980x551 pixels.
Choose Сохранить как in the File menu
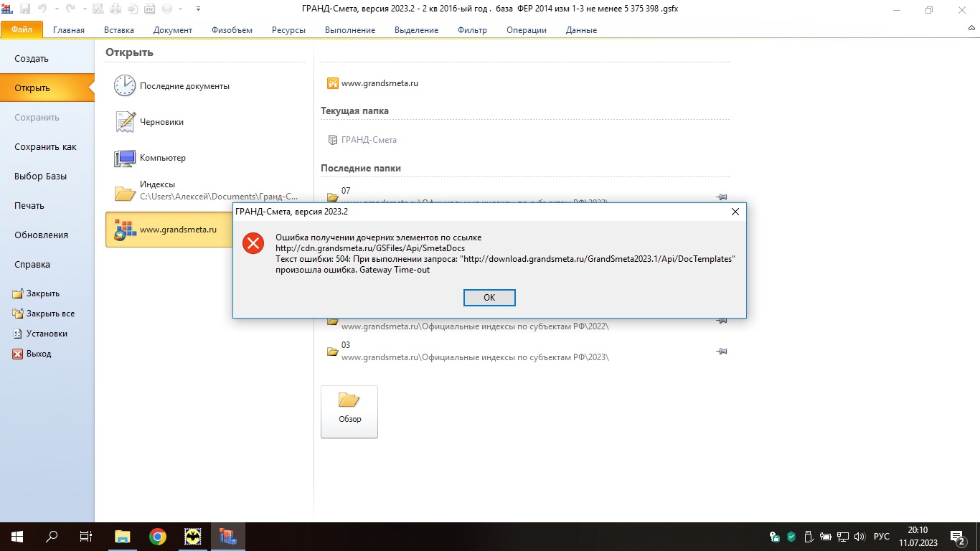pyautogui.click(x=47, y=147)
